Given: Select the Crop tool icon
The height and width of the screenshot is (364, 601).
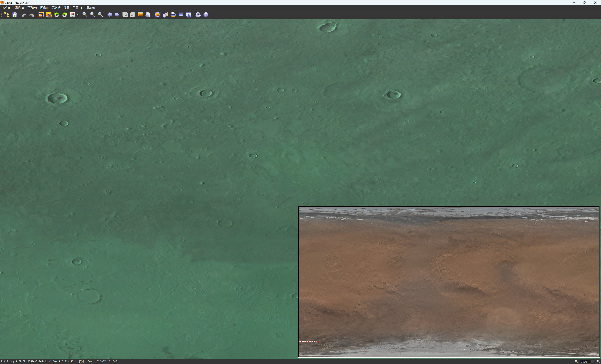Looking at the screenshot, I should (41, 15).
